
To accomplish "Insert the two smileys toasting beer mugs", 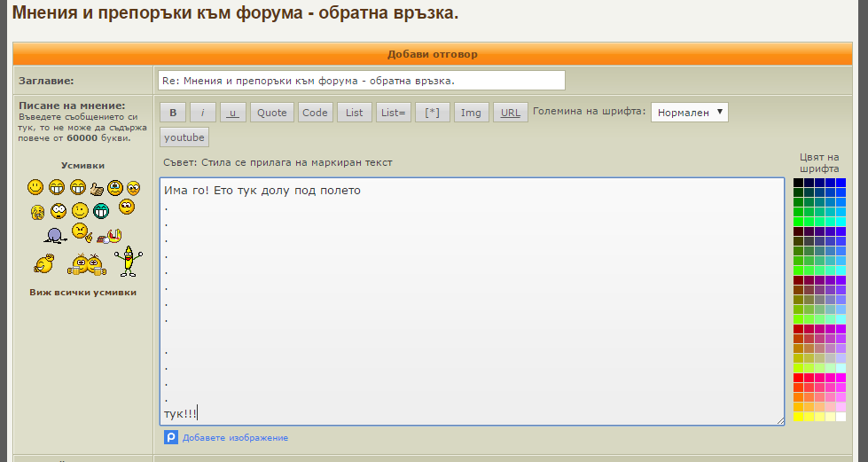I will (87, 265).
